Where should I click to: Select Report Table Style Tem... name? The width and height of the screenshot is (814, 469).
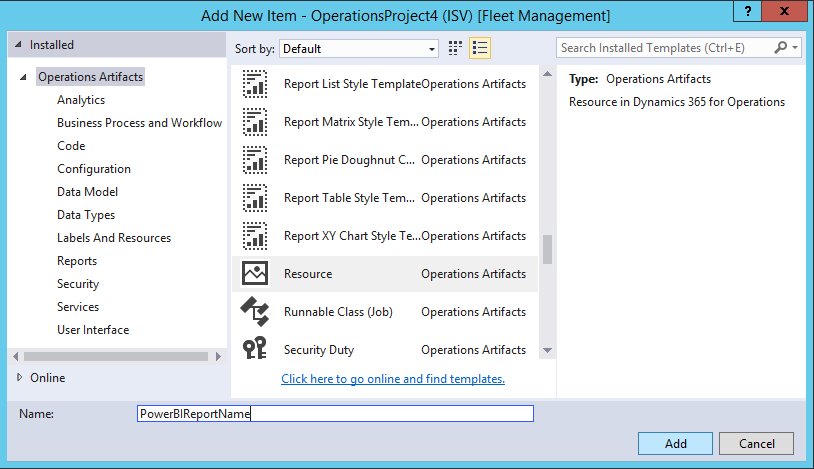pyautogui.click(x=349, y=198)
